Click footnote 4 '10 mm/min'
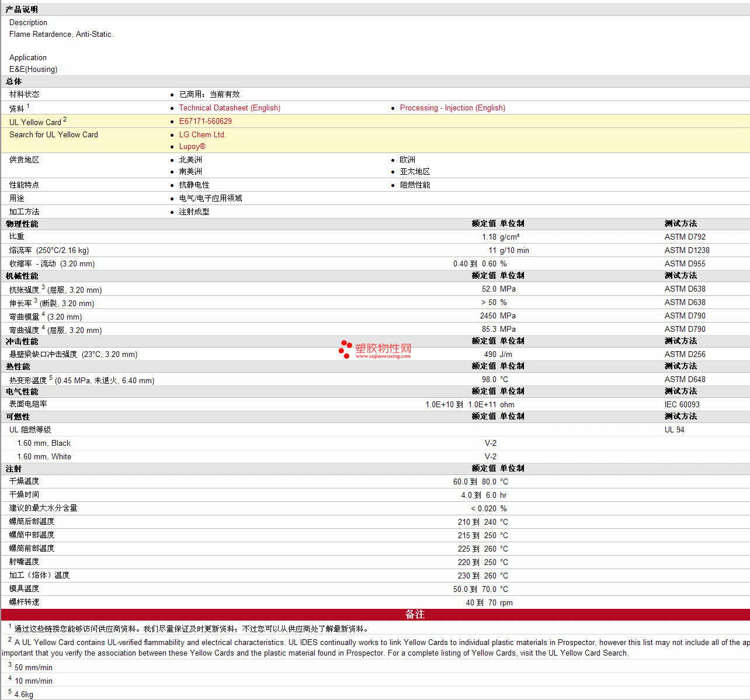The height and width of the screenshot is (700, 750). coord(33,681)
